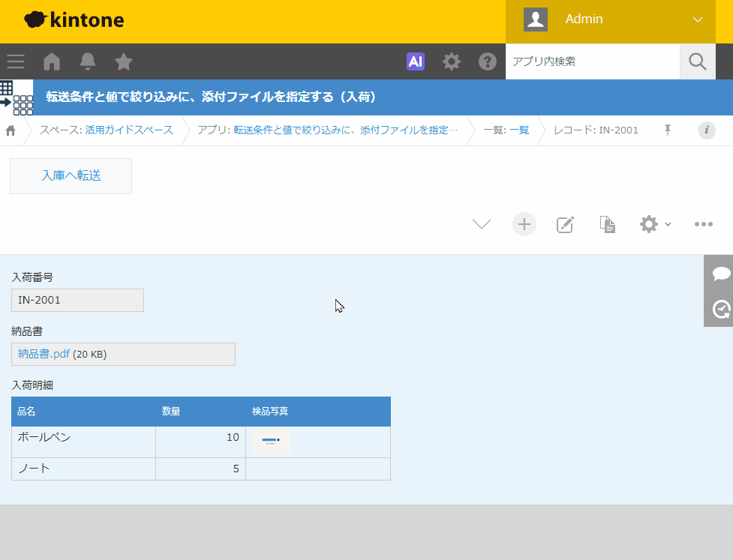Viewport: 733px width, 560px height.
Task: Open the 活用ガイドスペース space link
Action: point(129,130)
